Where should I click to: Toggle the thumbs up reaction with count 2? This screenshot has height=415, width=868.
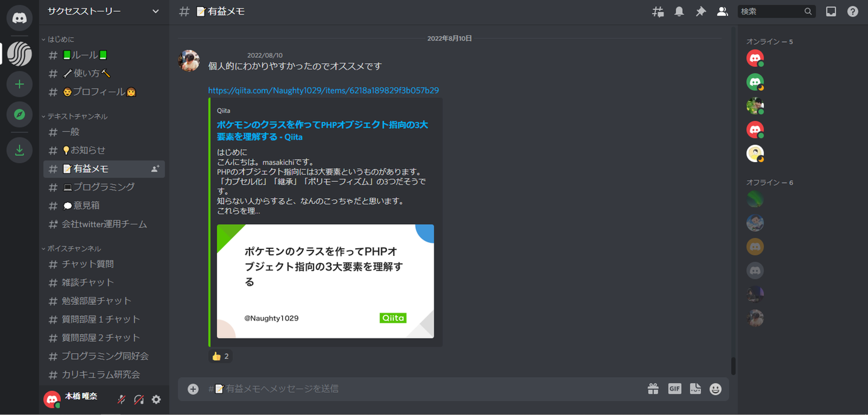coord(220,356)
